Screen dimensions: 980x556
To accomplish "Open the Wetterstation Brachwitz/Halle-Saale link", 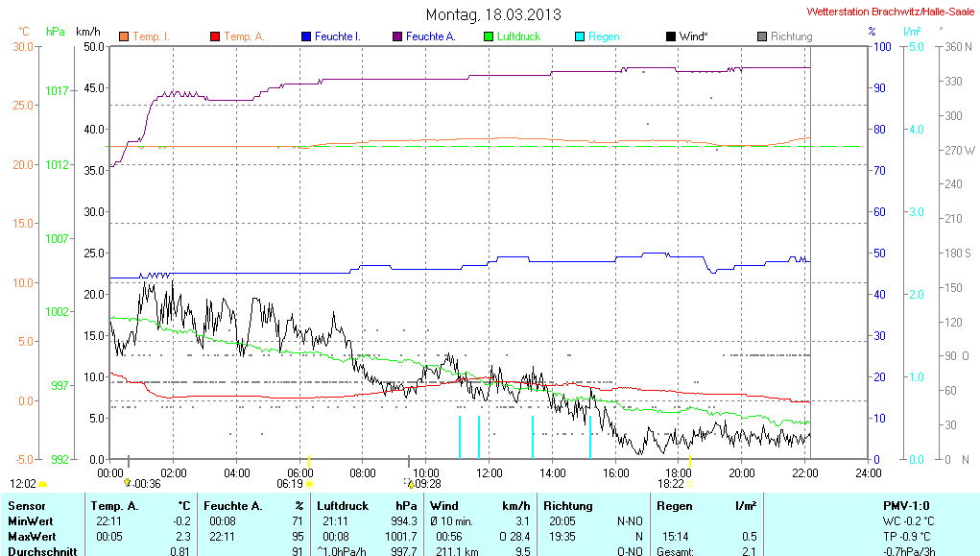I will coord(890,12).
